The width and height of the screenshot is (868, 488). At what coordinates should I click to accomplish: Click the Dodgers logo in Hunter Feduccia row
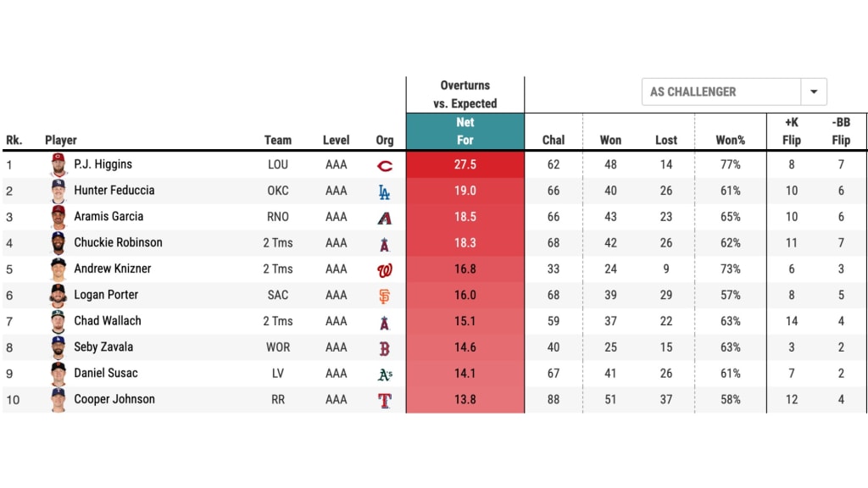(385, 191)
